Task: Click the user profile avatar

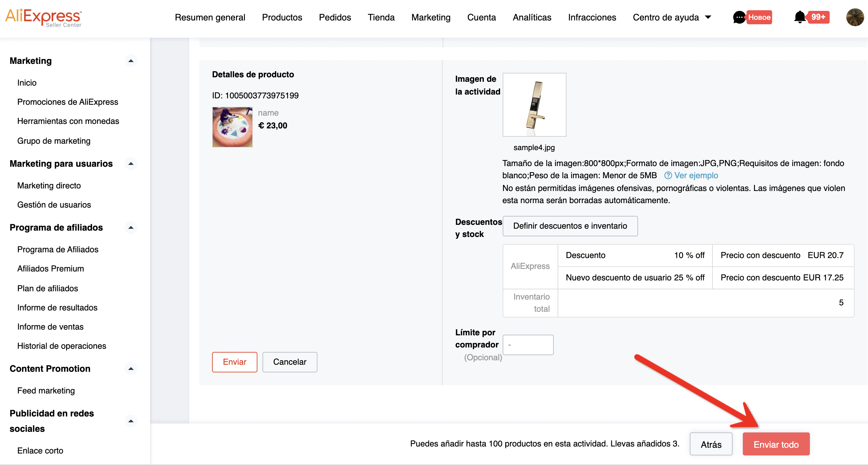Action: coord(855,17)
